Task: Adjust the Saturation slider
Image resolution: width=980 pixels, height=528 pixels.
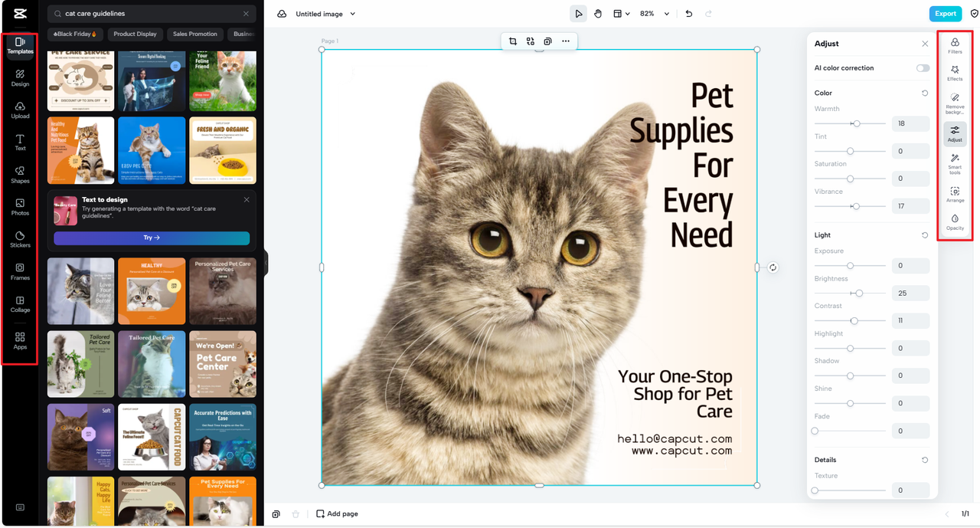Action: (850, 179)
